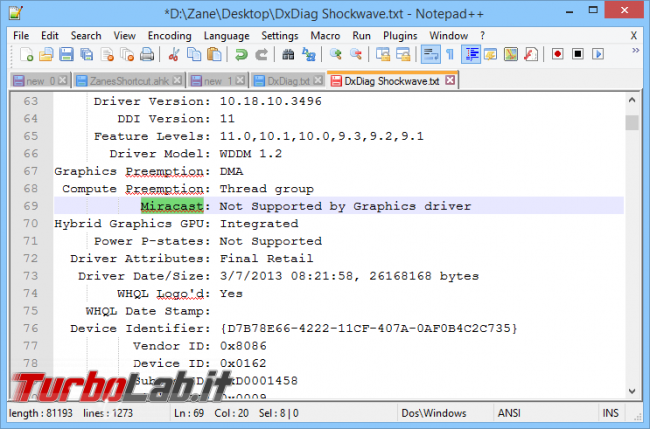Screen dimensions: 650x429
Task: Print the document via printer icon
Action: pos(147,54)
